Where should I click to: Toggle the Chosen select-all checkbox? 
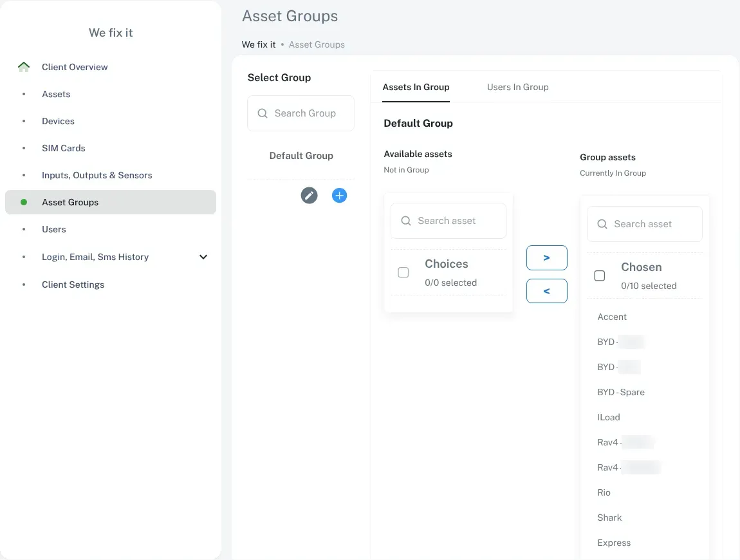pyautogui.click(x=599, y=275)
